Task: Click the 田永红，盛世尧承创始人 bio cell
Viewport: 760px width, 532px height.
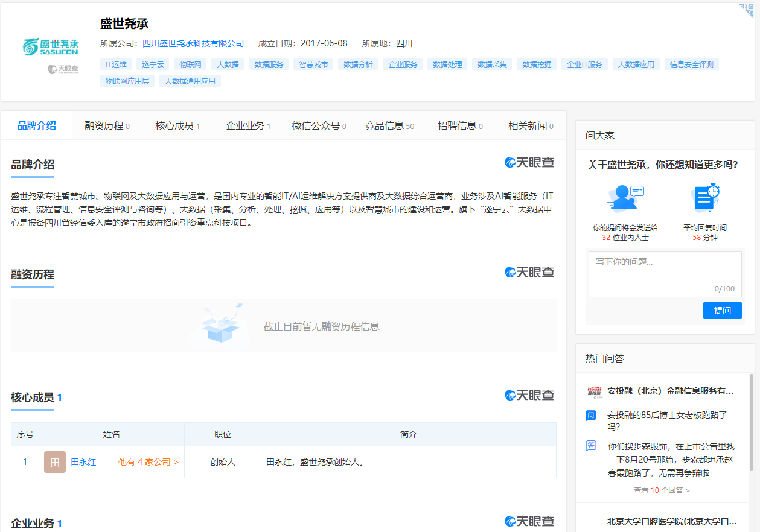Action: (x=409, y=462)
